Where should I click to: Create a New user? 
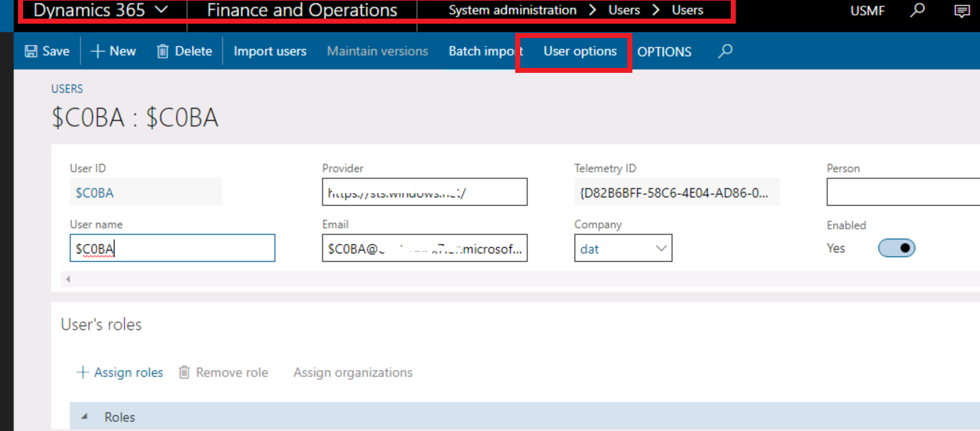pos(113,51)
